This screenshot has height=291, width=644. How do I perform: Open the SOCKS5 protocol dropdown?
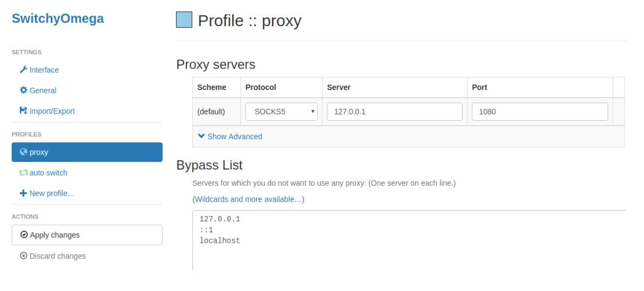[x=282, y=112]
